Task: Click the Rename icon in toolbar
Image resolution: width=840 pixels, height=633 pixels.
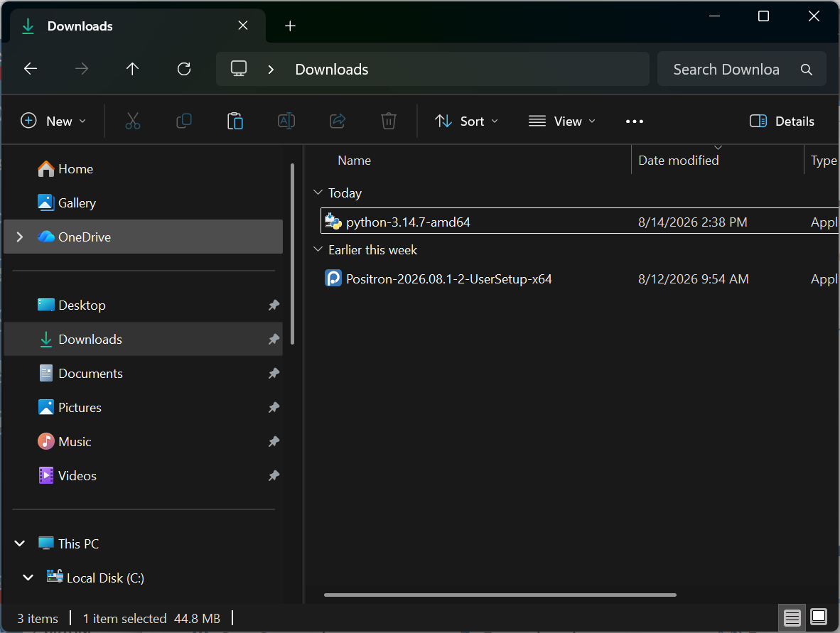Action: (286, 121)
